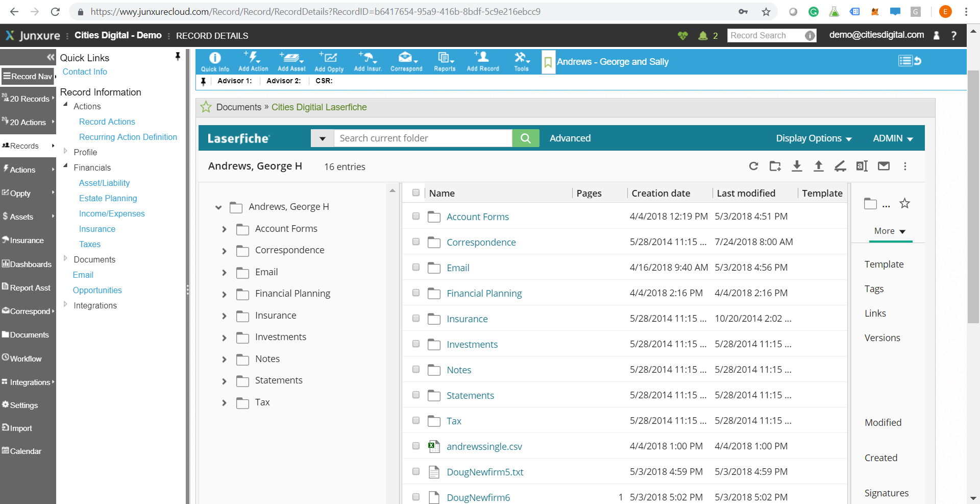Collapse the Andrews, George H tree node

point(218,207)
